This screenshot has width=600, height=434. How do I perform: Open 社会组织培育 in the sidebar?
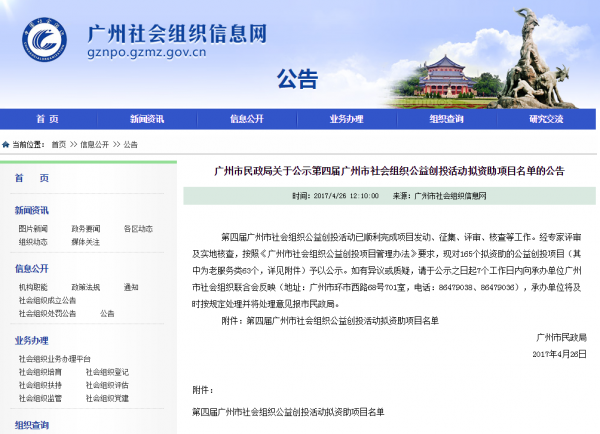(40, 372)
